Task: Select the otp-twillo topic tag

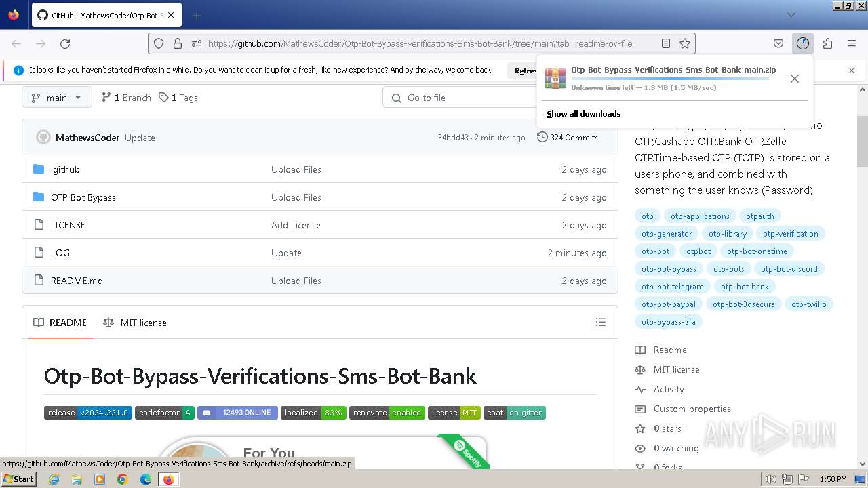Action: click(x=809, y=304)
